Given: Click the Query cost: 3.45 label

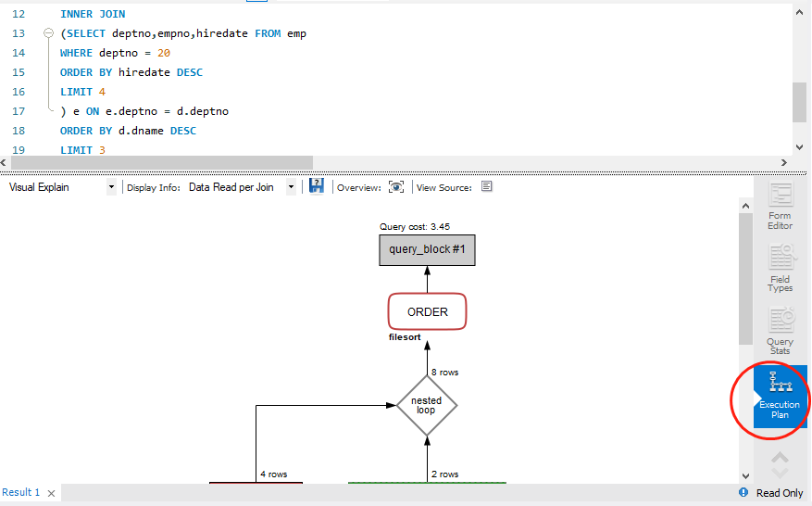Looking at the screenshot, I should [415, 226].
